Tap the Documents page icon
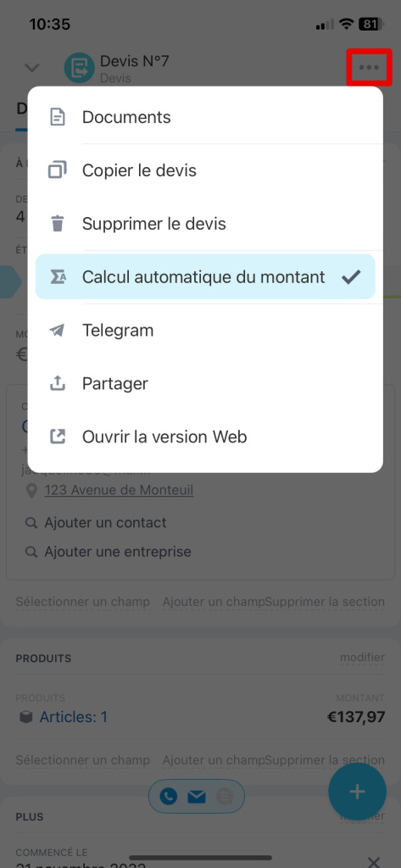 (58, 117)
